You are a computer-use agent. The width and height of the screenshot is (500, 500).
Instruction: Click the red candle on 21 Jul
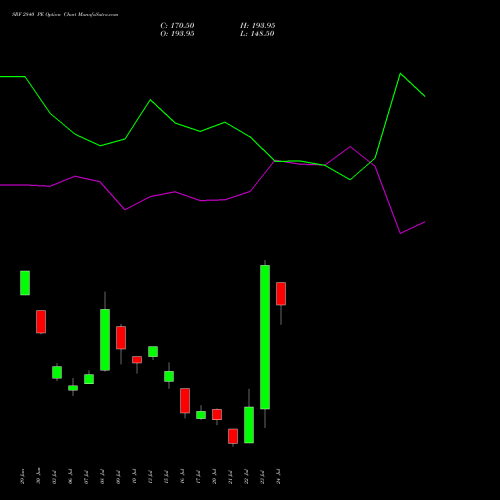click(x=233, y=436)
